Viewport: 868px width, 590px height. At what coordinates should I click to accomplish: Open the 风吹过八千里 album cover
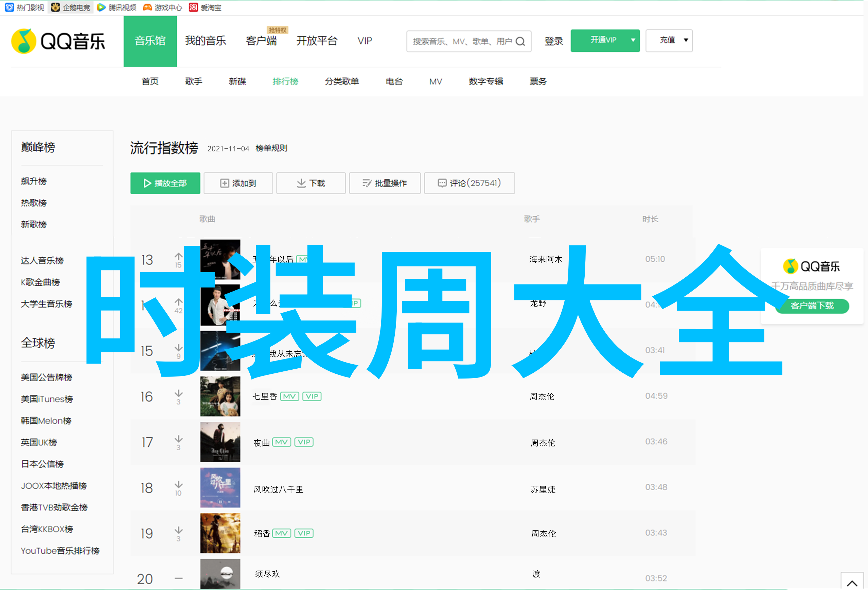point(220,488)
